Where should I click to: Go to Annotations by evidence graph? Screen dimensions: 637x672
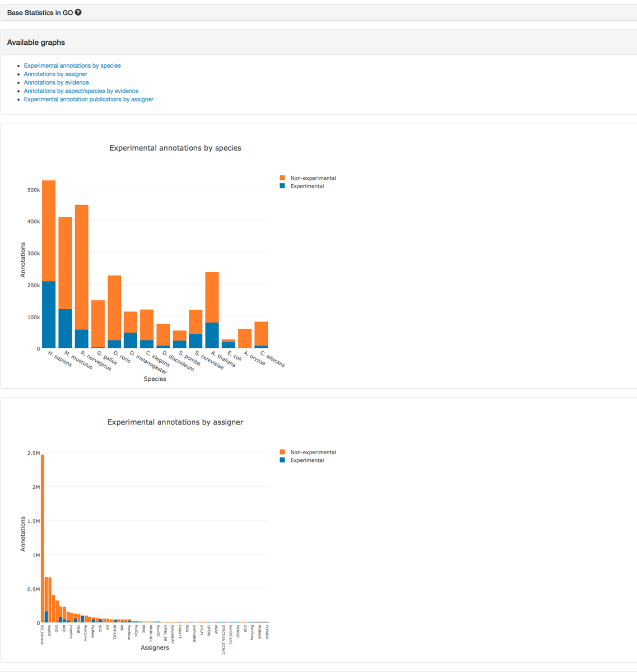click(x=56, y=82)
